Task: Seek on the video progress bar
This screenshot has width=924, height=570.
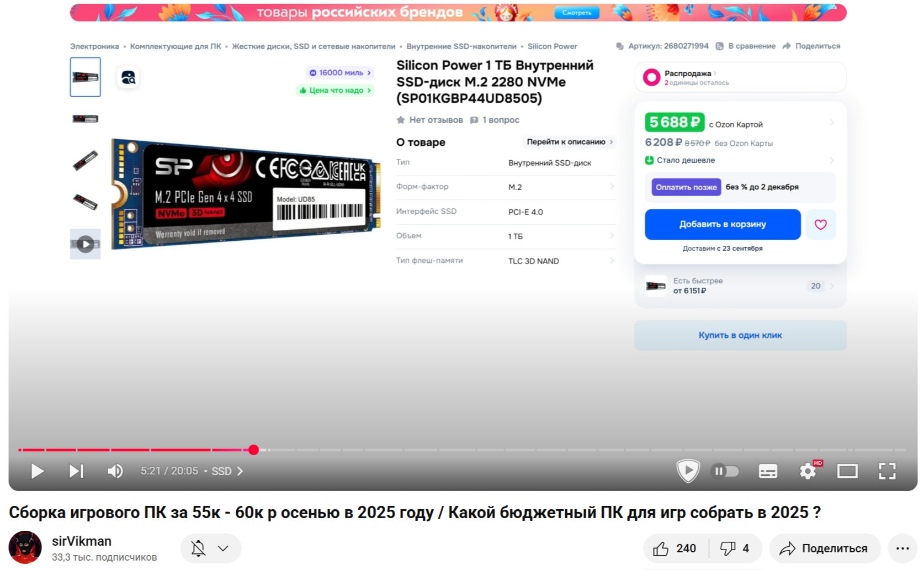Action: point(461,450)
